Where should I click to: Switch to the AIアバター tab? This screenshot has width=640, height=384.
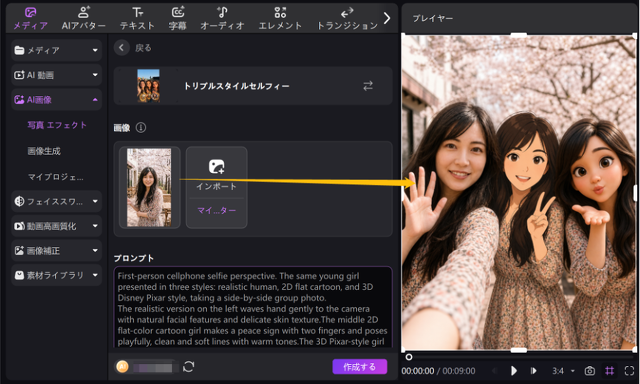tap(84, 19)
